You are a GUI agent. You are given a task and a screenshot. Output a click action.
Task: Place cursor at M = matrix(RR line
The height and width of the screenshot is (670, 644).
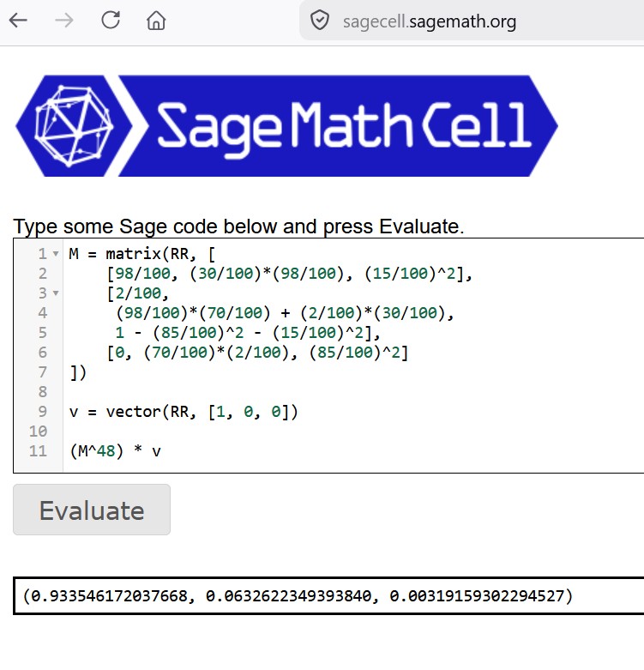click(x=142, y=254)
